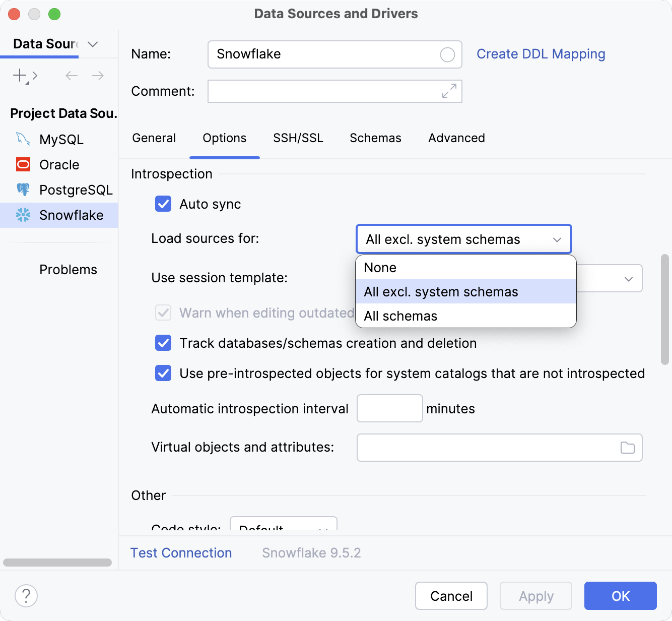Select All schemas from the open dropdown
The width and height of the screenshot is (672, 621).
(400, 316)
